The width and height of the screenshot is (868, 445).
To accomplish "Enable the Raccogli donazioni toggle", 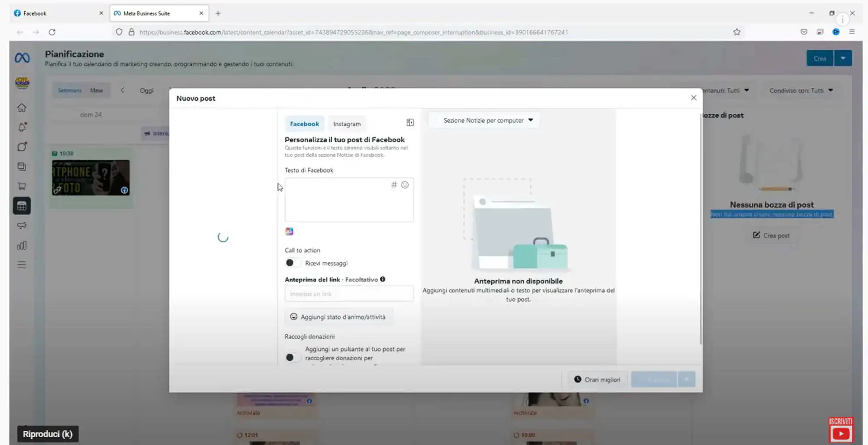I will click(x=293, y=358).
